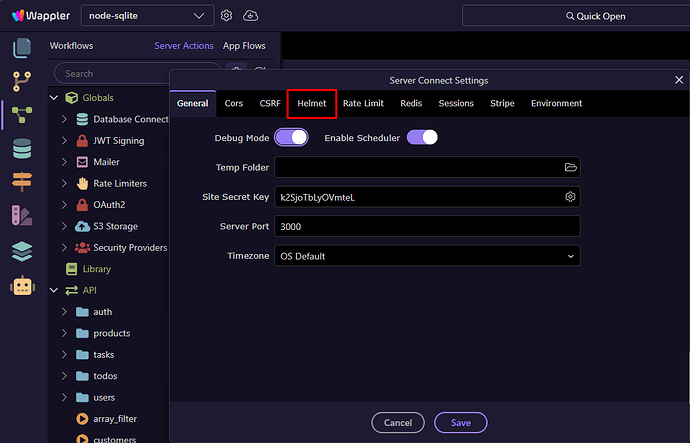Switch to the Cors tab
Screen dimensions: 690x443
pos(234,103)
